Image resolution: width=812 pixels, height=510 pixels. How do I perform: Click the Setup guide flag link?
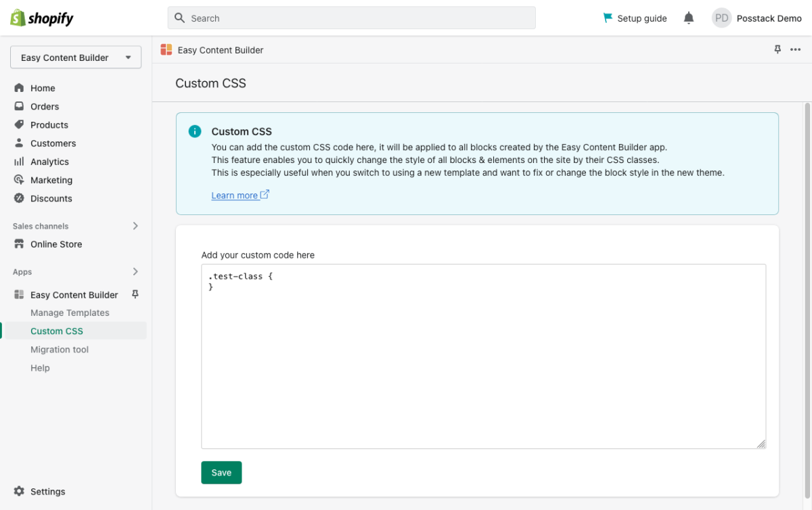tap(635, 18)
